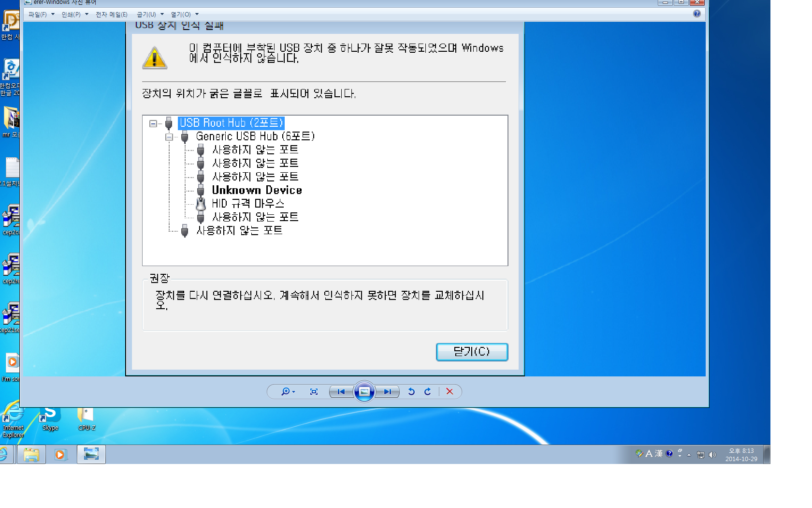Open the zoom magnifier control

(288, 391)
